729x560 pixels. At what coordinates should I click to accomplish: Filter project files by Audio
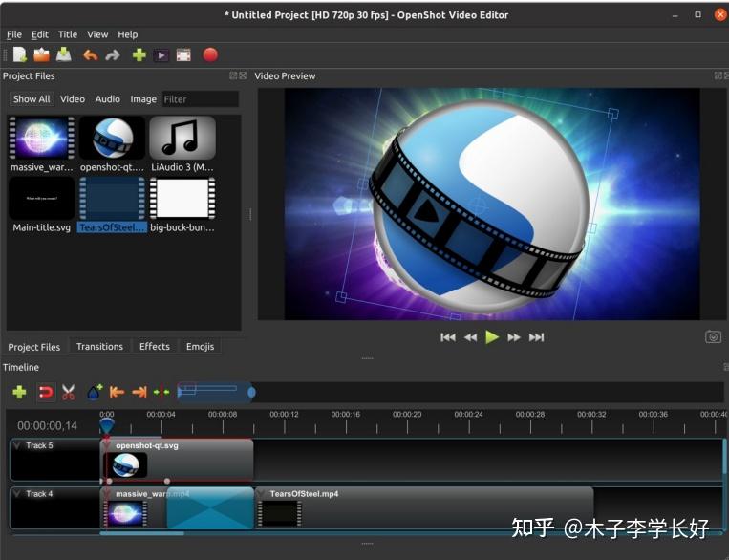point(107,99)
